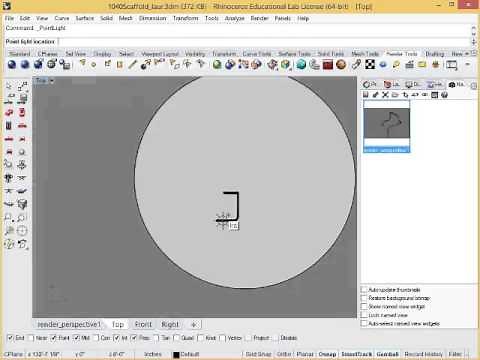This screenshot has width=480, height=360.
Task: Click the circular target icon in left sidebar
Action: click(22, 231)
